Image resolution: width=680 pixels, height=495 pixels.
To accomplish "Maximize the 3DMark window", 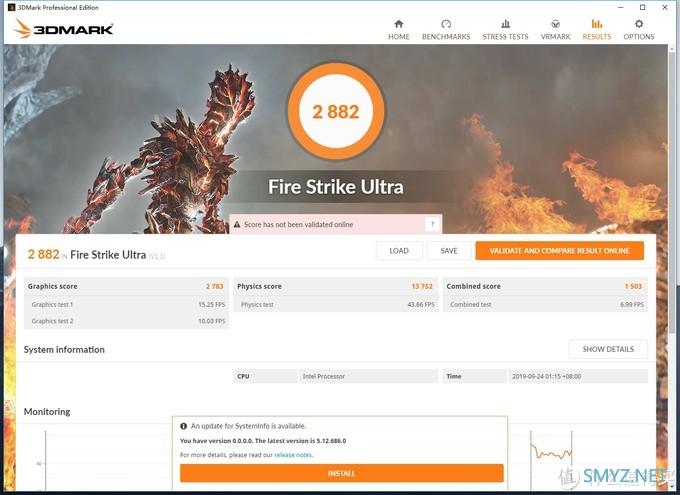I will tap(643, 7).
